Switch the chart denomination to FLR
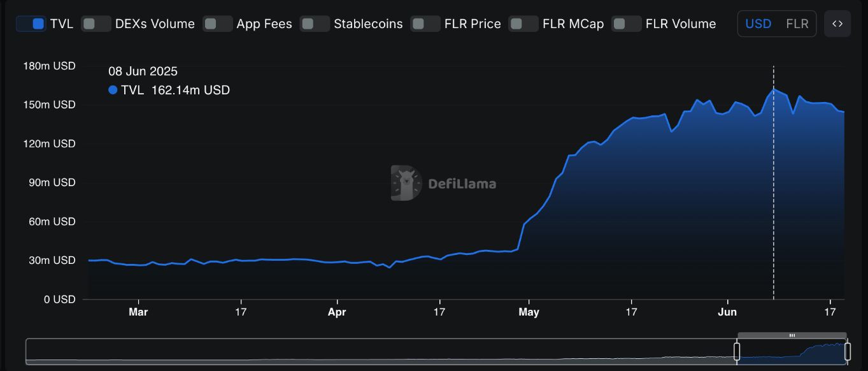This screenshot has width=868, height=371. coord(797,24)
